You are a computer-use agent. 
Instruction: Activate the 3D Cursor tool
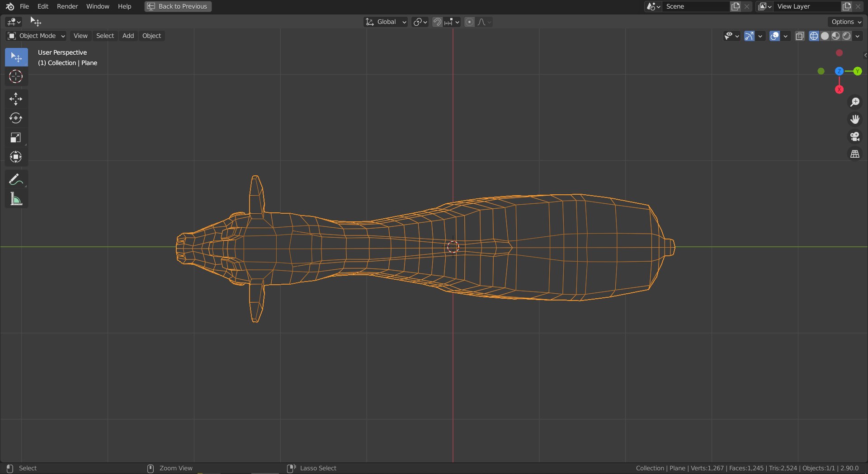16,76
